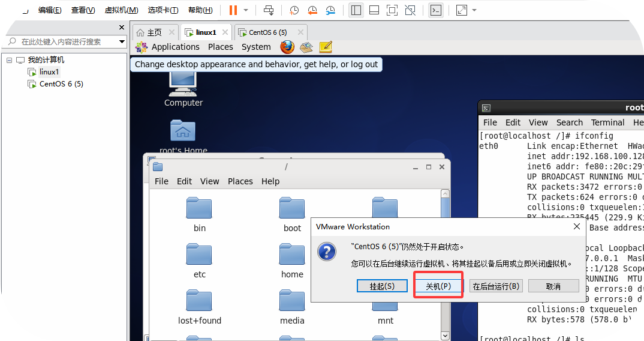Open the 帮助(H) menu

pyautogui.click(x=200, y=10)
